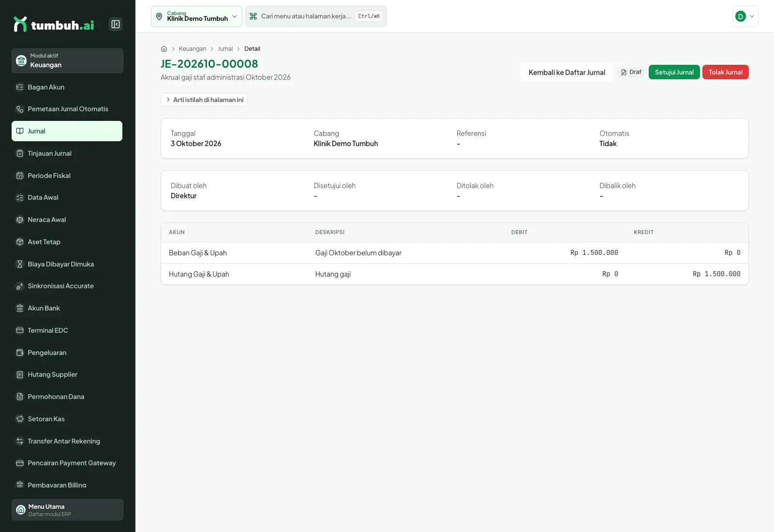Click the Draf status badge

coord(631,72)
